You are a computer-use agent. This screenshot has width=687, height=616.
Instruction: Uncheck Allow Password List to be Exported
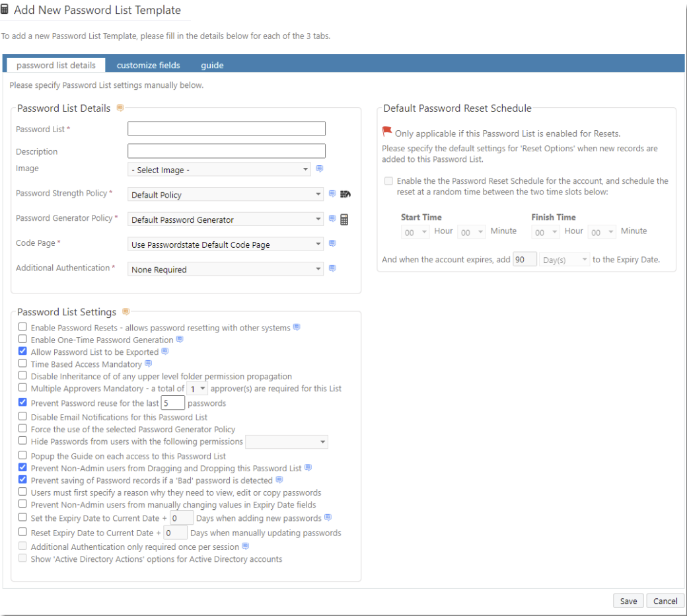(23, 352)
